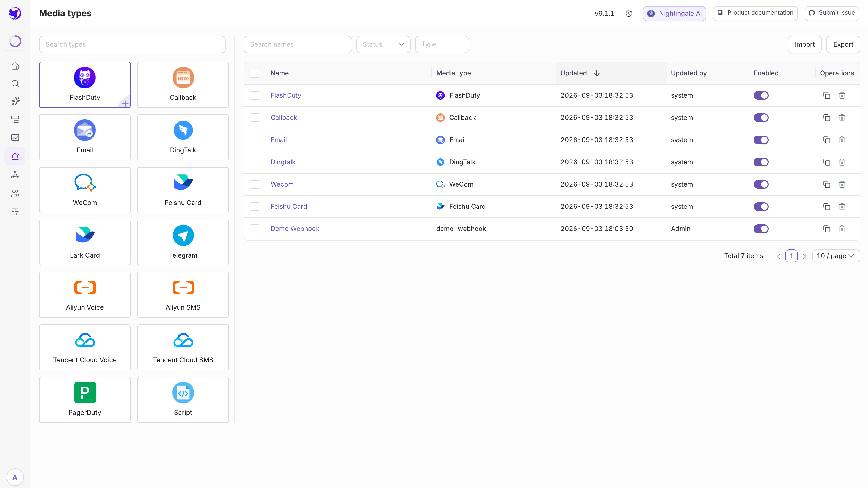This screenshot has height=488, width=868.
Task: Select the Script media type card
Action: pos(183,400)
